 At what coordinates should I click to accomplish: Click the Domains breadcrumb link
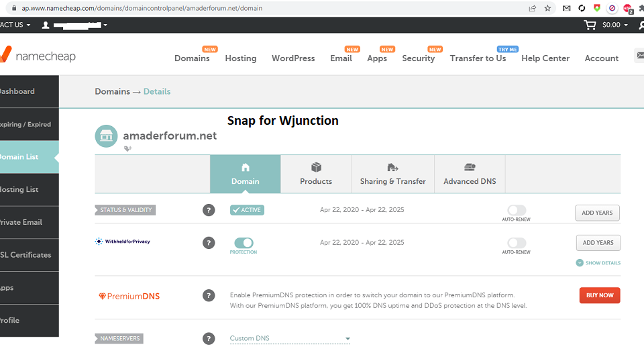tap(112, 92)
